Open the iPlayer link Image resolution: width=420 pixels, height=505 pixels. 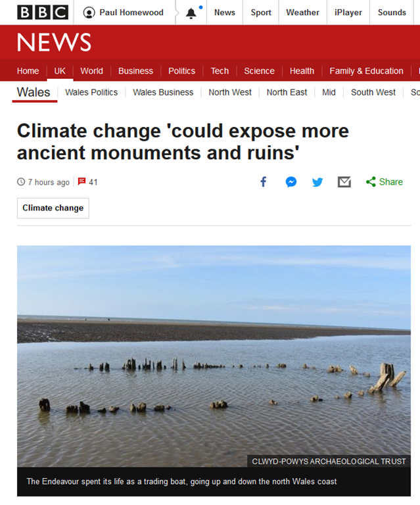pyautogui.click(x=348, y=12)
